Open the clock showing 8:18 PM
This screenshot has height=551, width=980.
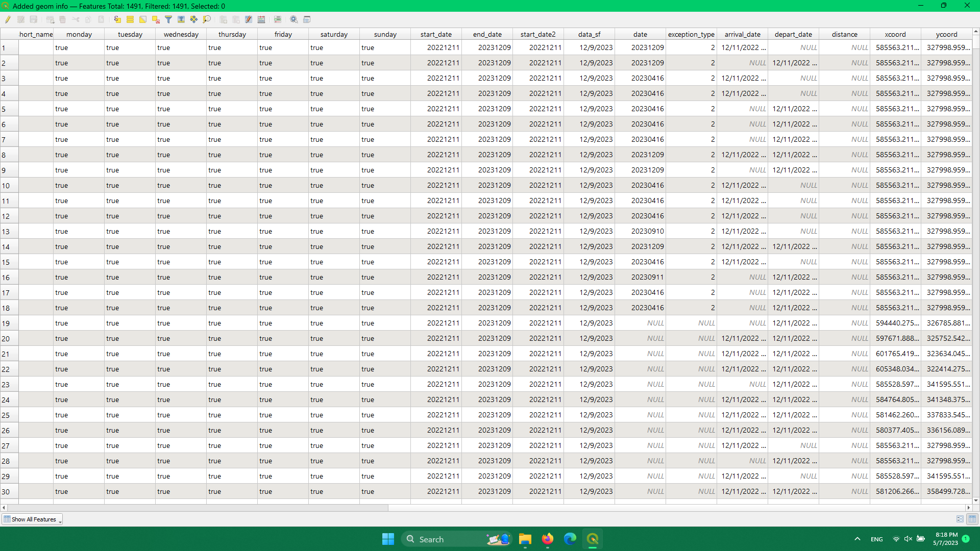(x=946, y=539)
